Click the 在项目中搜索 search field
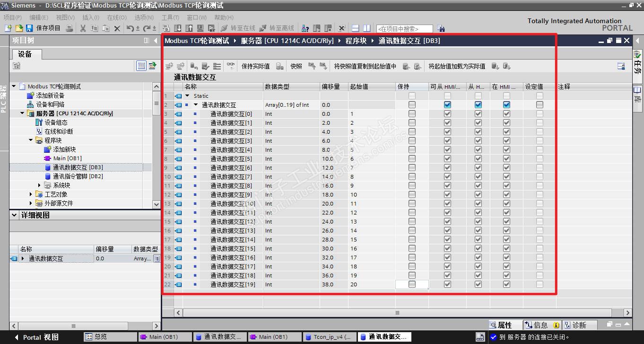The image size is (644, 344). tap(405, 29)
